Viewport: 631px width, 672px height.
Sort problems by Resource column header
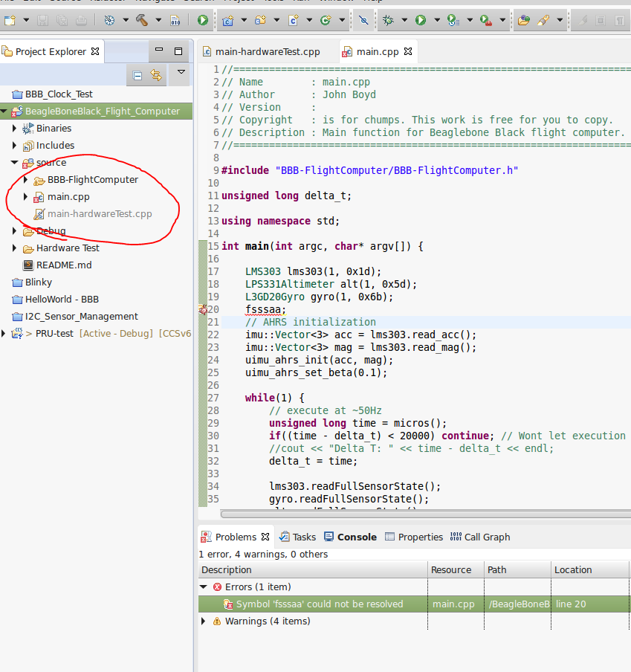click(456, 570)
